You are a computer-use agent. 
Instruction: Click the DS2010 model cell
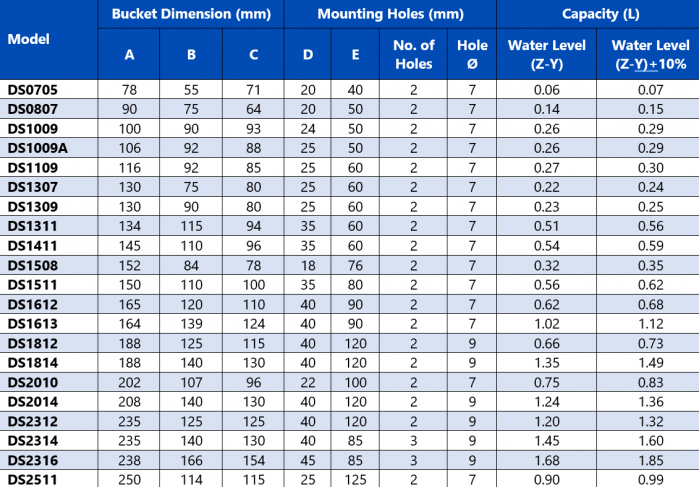coord(31,382)
